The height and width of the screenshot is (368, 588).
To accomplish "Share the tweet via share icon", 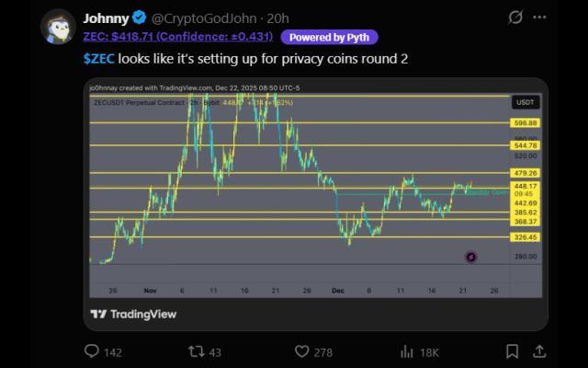I will click(540, 351).
